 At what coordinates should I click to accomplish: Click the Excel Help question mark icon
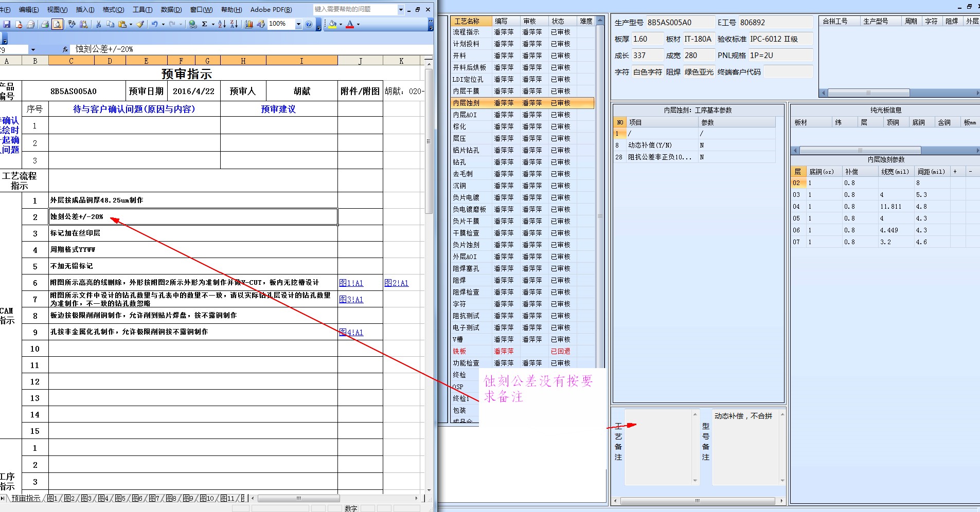[x=309, y=24]
